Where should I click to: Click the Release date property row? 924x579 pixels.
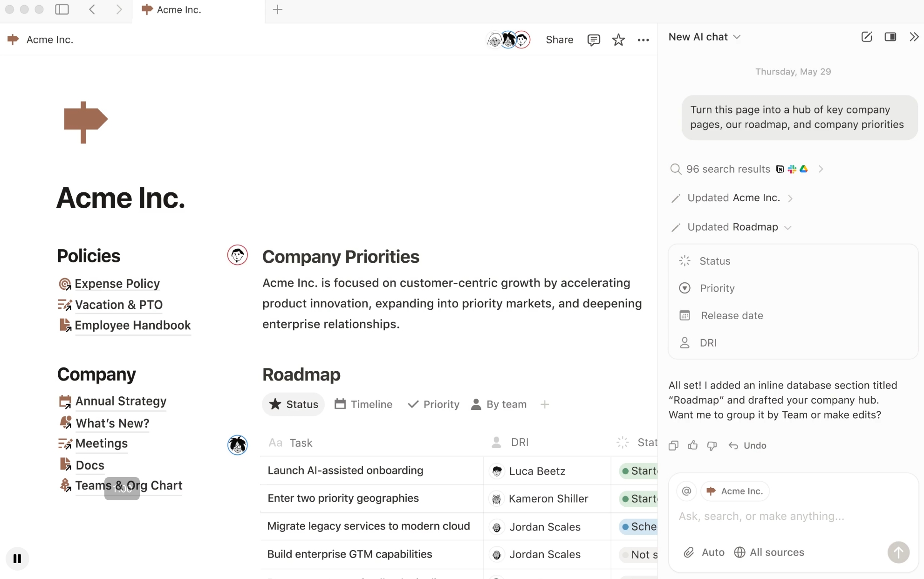click(793, 315)
